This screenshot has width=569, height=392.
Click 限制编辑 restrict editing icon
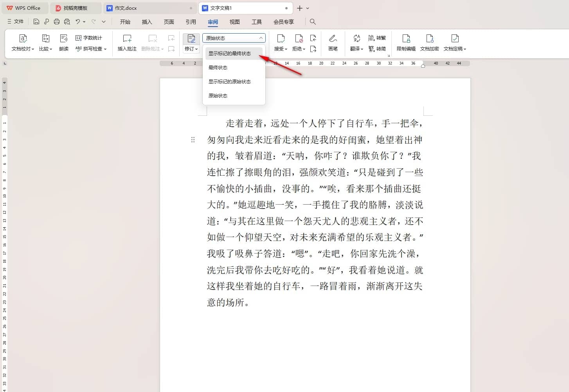coord(406,38)
